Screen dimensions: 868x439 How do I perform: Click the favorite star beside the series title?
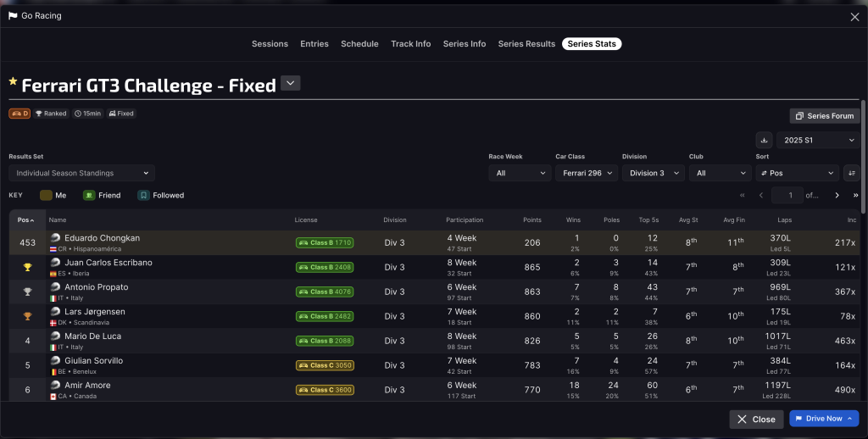click(13, 83)
